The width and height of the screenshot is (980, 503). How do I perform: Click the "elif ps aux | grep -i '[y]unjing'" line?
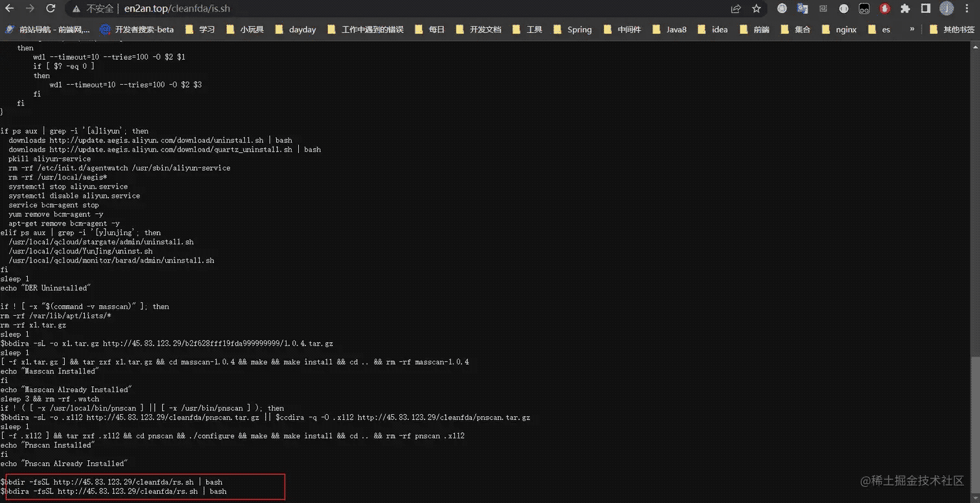pyautogui.click(x=81, y=233)
